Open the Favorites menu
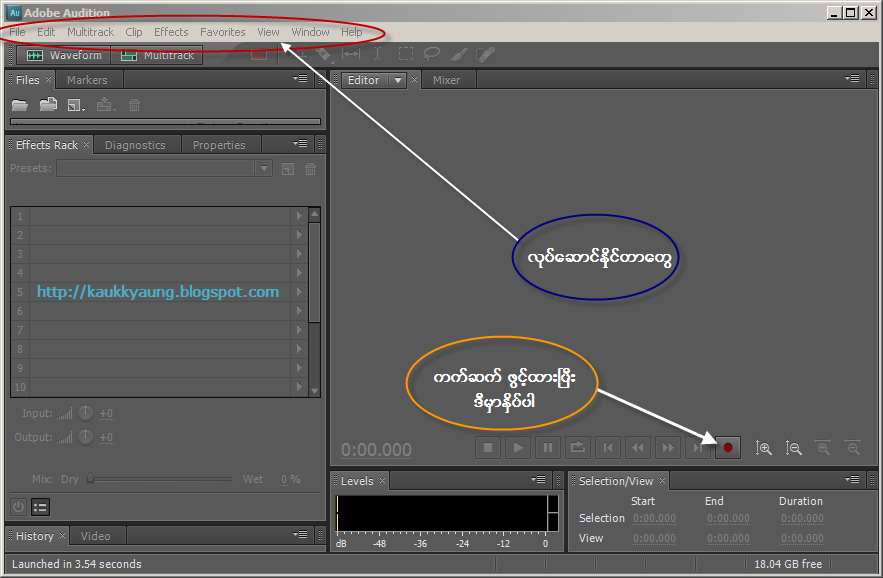The image size is (883, 578). pyautogui.click(x=222, y=32)
